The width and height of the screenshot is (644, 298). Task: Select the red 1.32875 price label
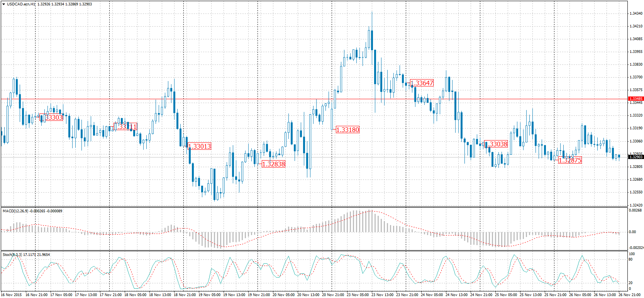coord(570,160)
